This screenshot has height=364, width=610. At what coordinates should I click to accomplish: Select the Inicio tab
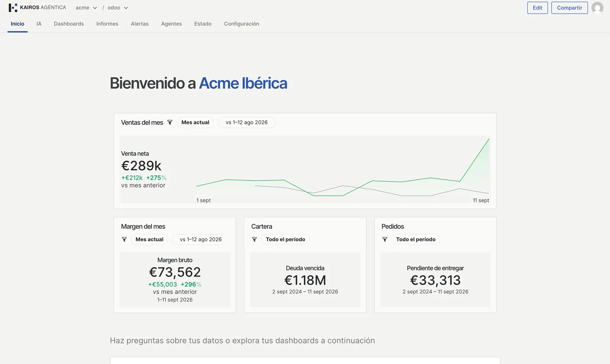(x=18, y=24)
